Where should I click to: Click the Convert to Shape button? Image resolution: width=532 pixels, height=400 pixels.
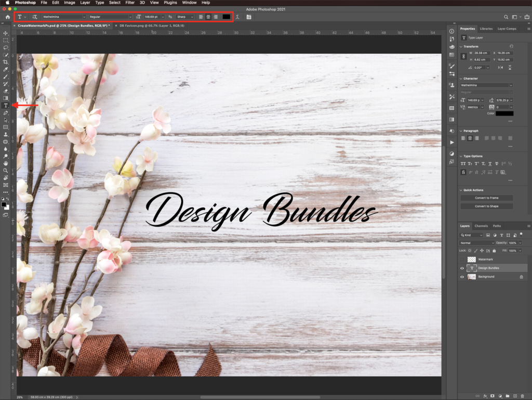click(486, 206)
